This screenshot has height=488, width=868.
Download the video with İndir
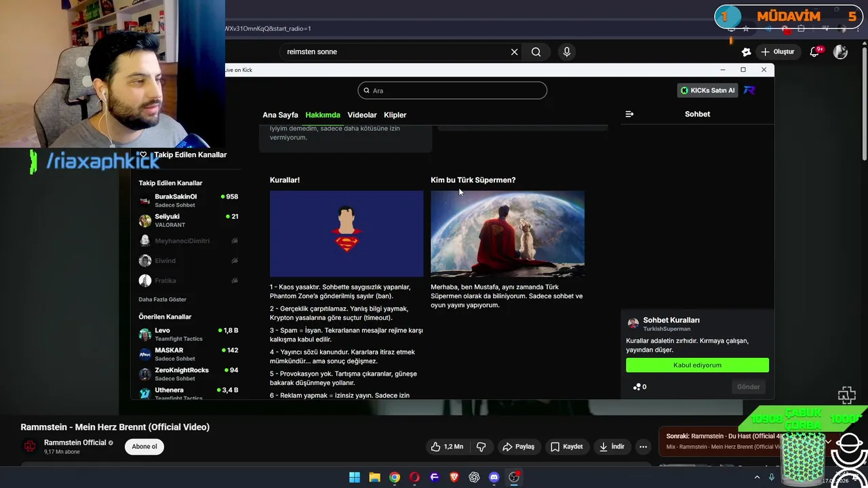[x=611, y=447]
